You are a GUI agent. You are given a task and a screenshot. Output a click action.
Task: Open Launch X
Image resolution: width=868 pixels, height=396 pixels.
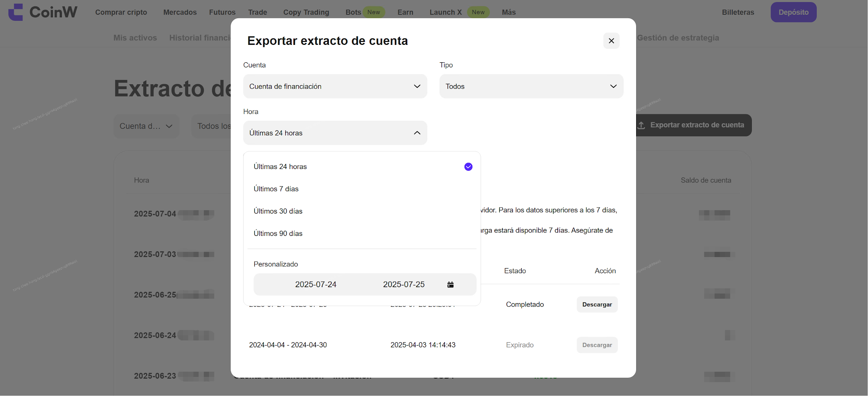tap(445, 12)
